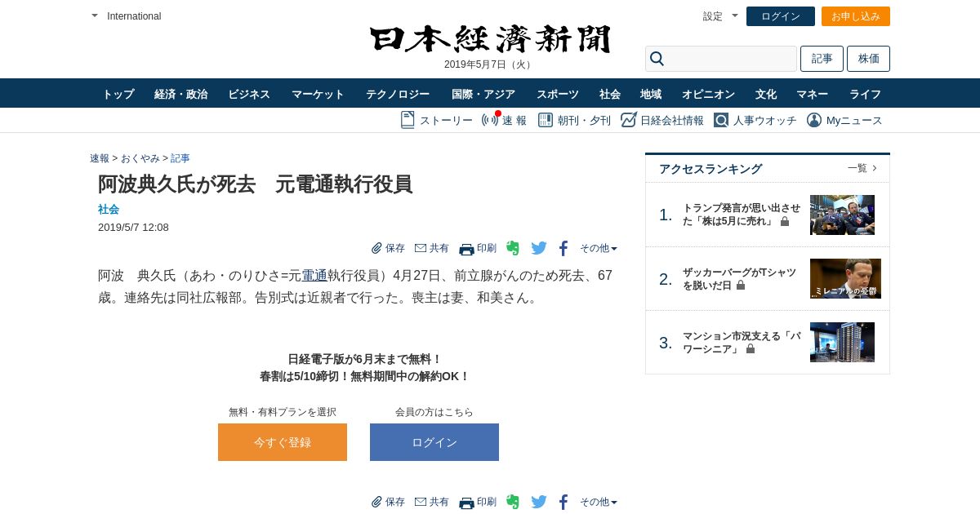Image resolution: width=980 pixels, height=514 pixels.
Task: Select the マネー navigation tab
Action: click(813, 94)
